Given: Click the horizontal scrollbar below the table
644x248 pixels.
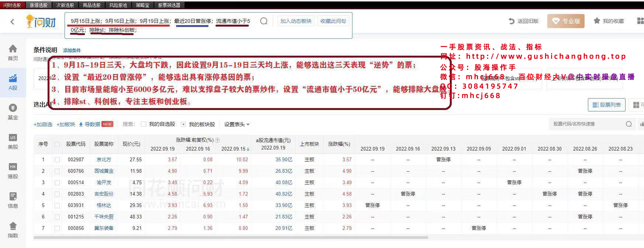Looking at the screenshot, I should point(231,238).
